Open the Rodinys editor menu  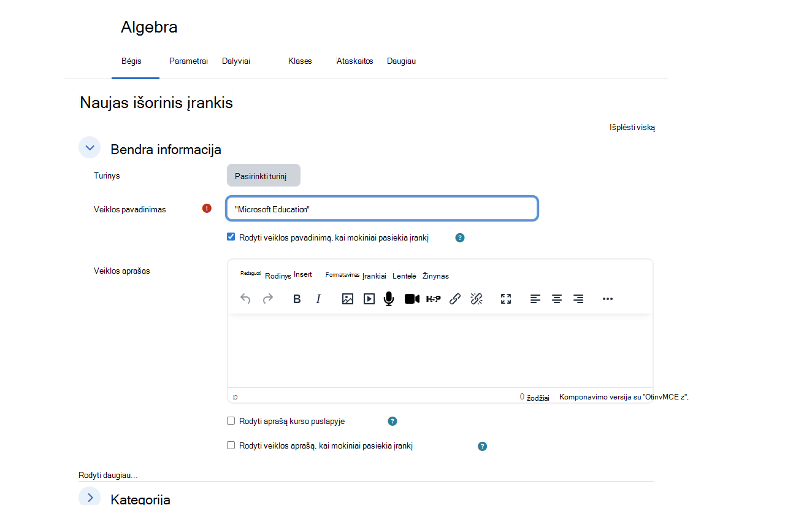(x=278, y=276)
